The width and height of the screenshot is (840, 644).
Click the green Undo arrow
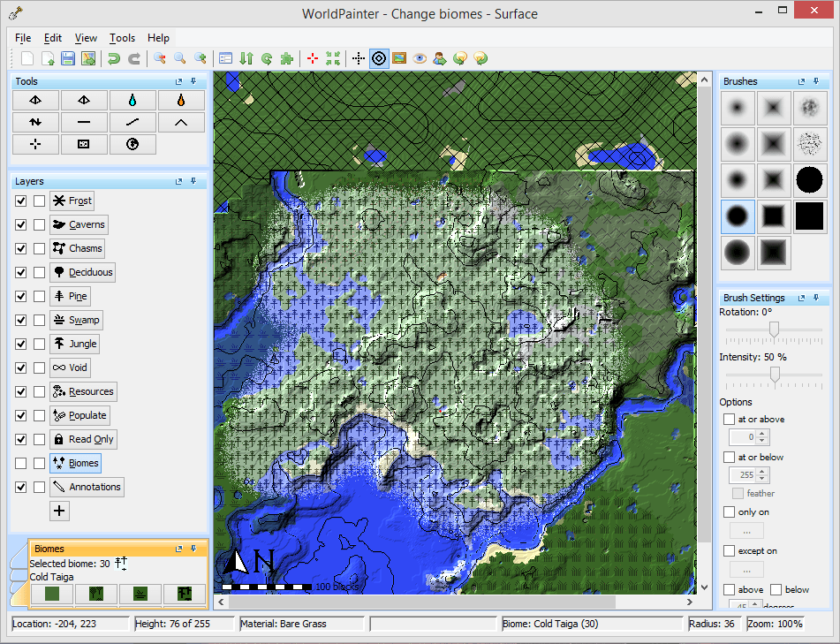(114, 58)
